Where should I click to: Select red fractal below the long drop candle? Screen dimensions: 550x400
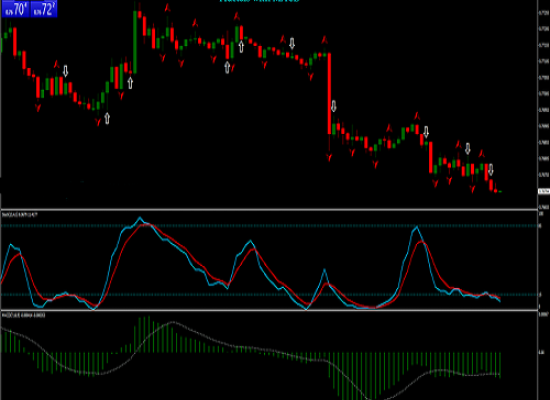329,157
